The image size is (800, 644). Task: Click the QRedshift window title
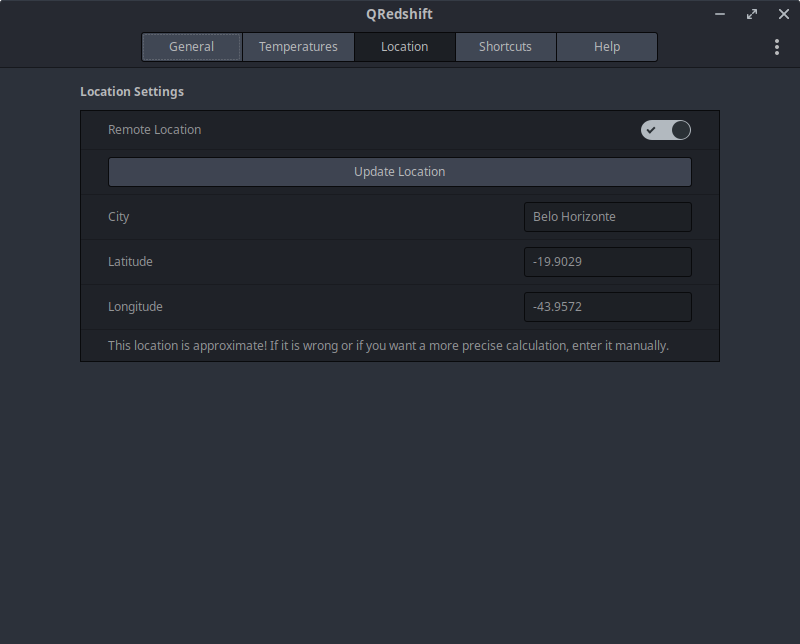coord(399,14)
